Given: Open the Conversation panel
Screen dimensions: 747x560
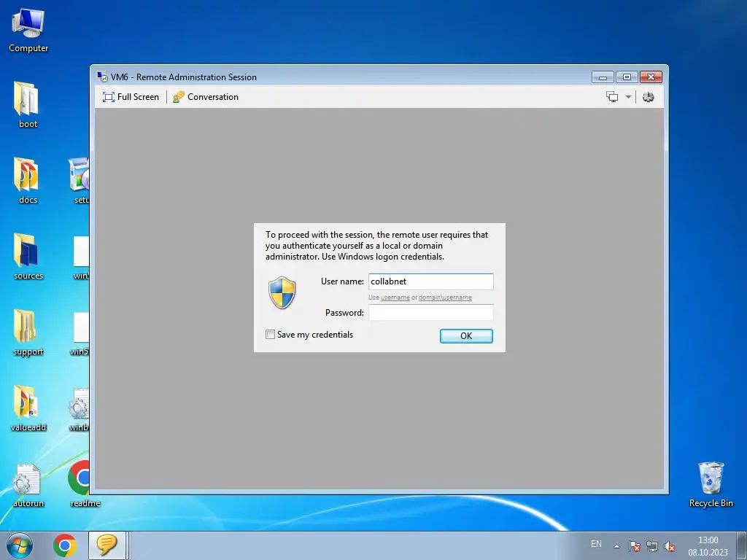Looking at the screenshot, I should (x=205, y=97).
